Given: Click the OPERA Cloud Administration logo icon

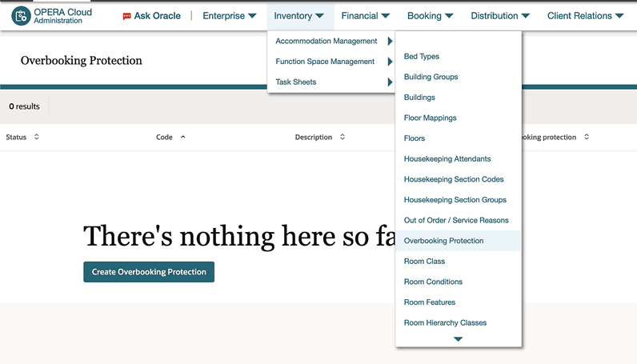Looking at the screenshot, I should point(21,16).
